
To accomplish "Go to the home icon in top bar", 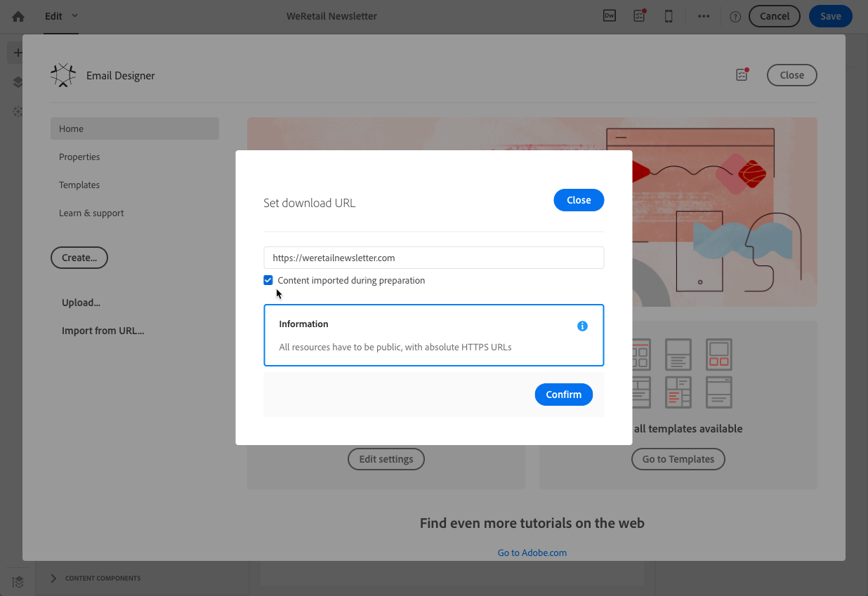I will pyautogui.click(x=18, y=16).
